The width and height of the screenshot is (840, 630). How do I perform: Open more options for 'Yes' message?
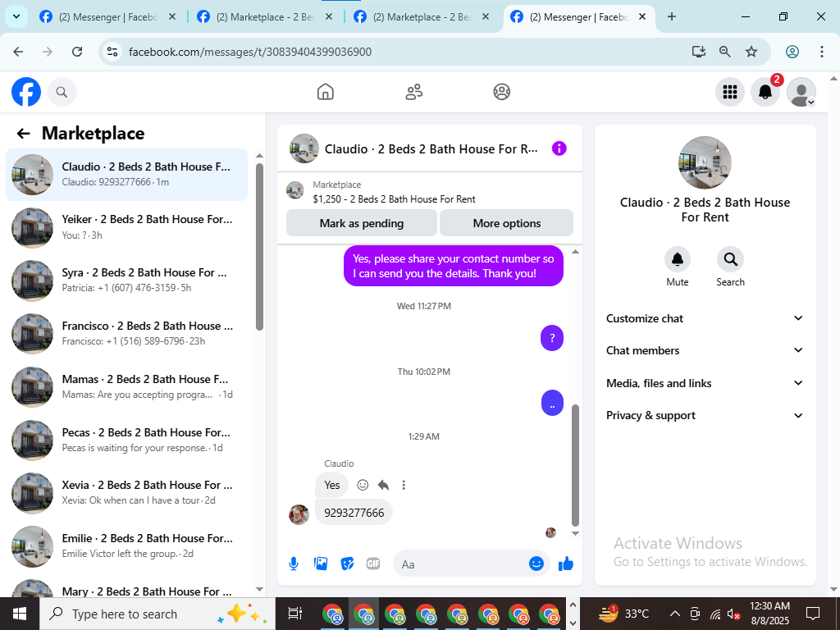click(x=404, y=485)
